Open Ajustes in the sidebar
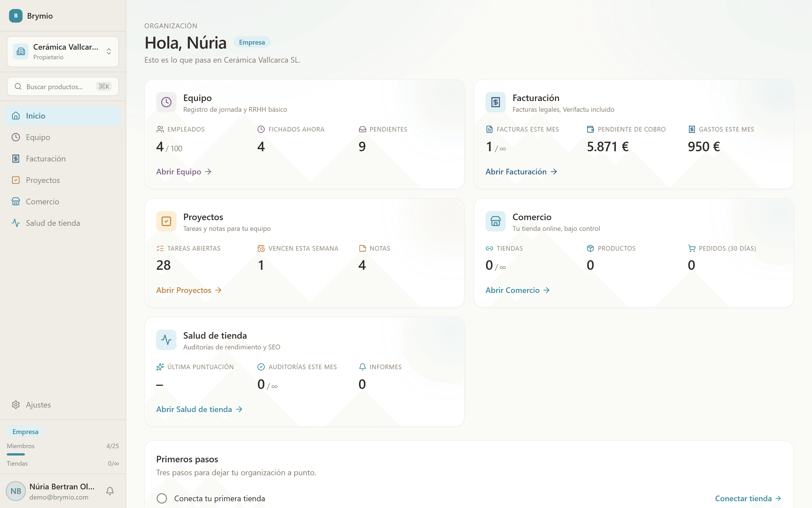The height and width of the screenshot is (508, 812). click(63, 405)
